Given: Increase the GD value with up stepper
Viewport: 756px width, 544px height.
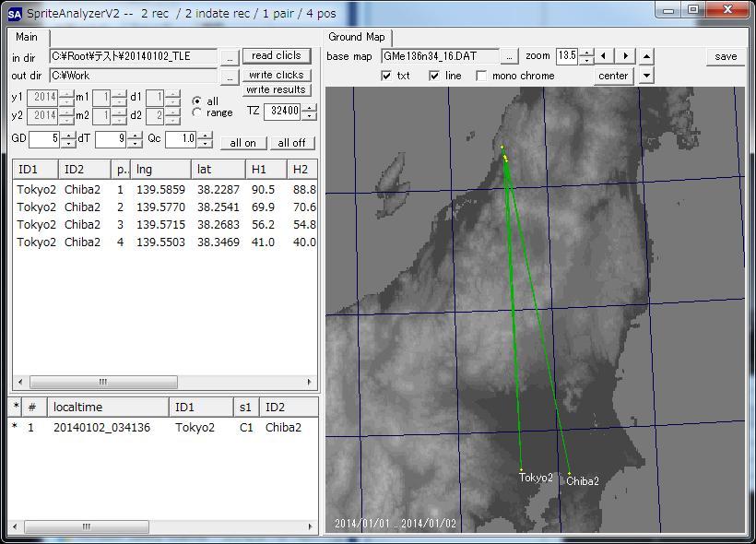Looking at the screenshot, I should [x=68, y=136].
